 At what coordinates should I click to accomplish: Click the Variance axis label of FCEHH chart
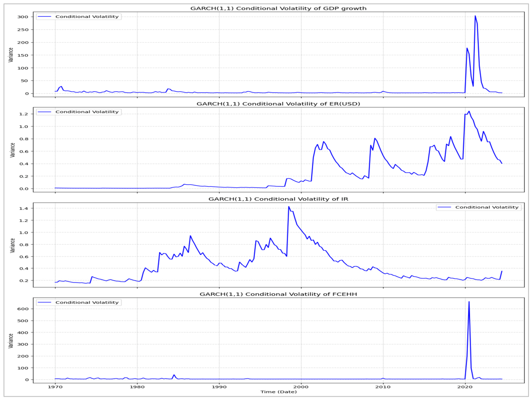(11, 341)
